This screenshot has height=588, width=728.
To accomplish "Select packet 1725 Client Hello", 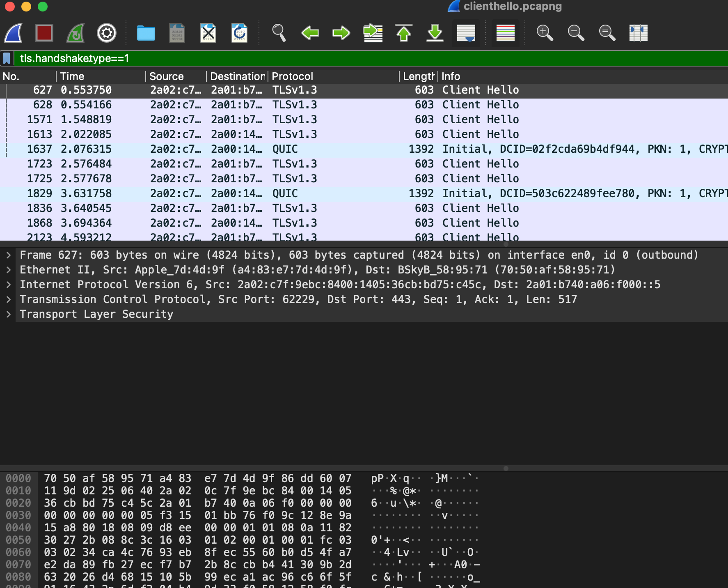I will pos(364,179).
